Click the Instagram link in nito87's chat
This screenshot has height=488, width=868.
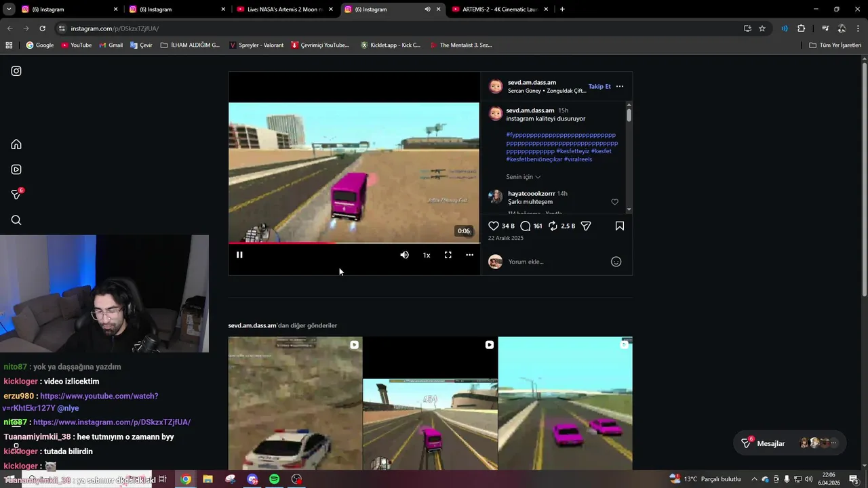pyautogui.click(x=112, y=422)
